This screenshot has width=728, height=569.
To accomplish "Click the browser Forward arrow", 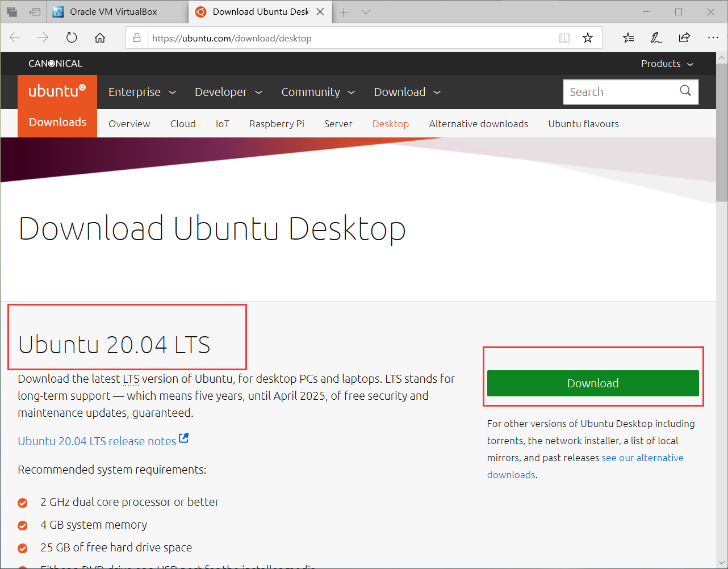I will pyautogui.click(x=43, y=37).
